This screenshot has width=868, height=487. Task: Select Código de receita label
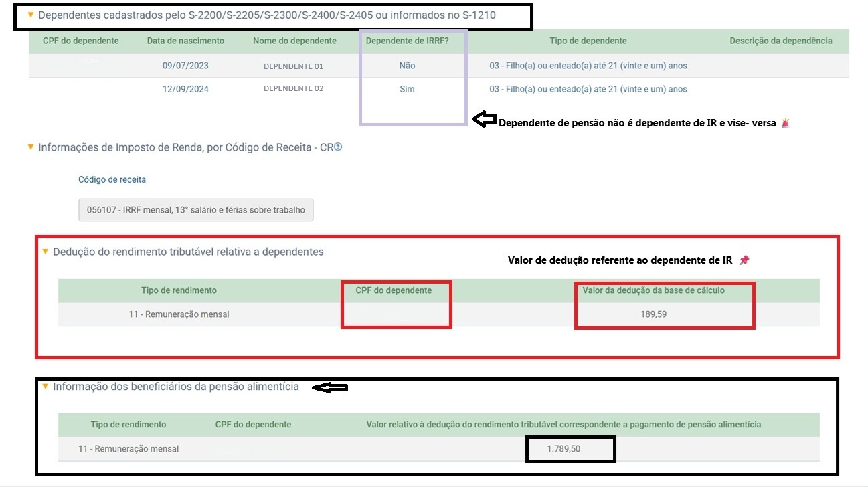pos(112,179)
